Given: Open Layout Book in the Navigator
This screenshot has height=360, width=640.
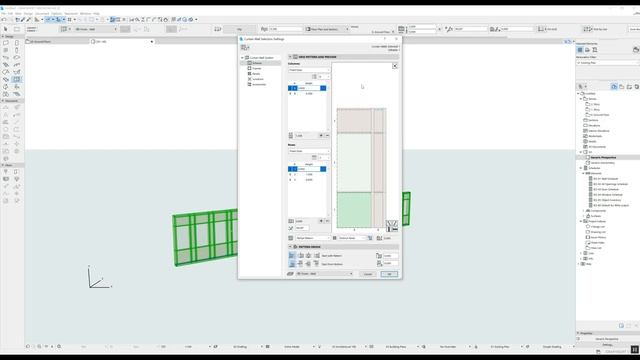Looking at the screenshot, I should pyautogui.click(x=629, y=87).
